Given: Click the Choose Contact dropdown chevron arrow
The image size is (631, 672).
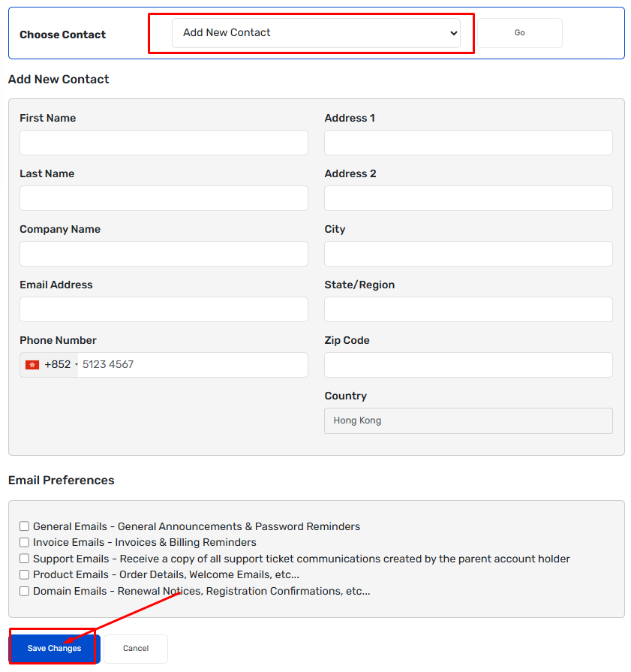Looking at the screenshot, I should point(454,33).
